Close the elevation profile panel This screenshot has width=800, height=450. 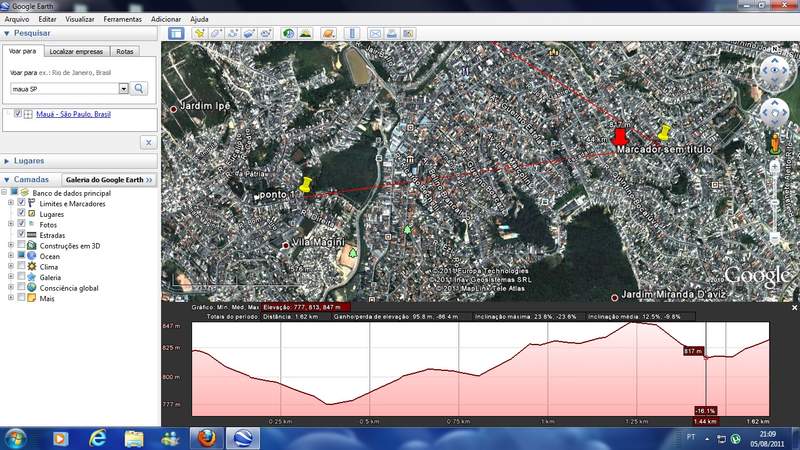coord(794,308)
